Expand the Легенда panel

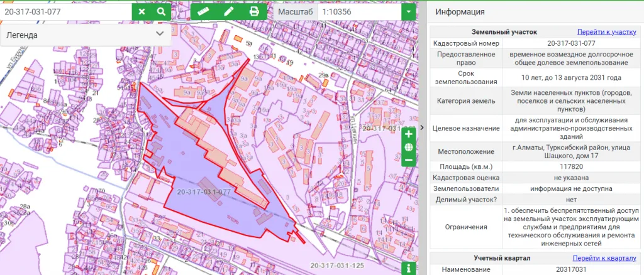[x=160, y=35]
